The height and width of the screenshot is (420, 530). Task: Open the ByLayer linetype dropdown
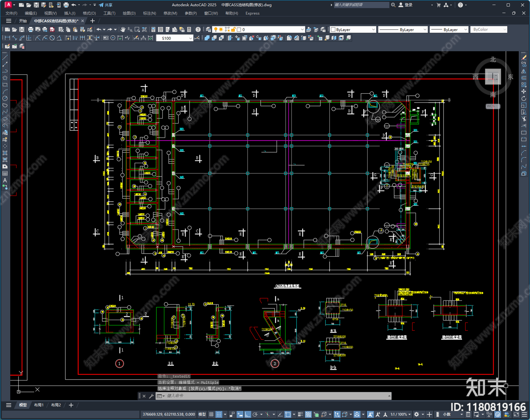point(403,29)
